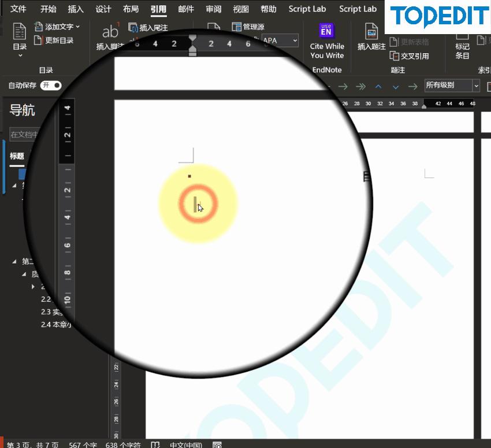
Task: Click the 567 个字 word count
Action: pos(83,445)
